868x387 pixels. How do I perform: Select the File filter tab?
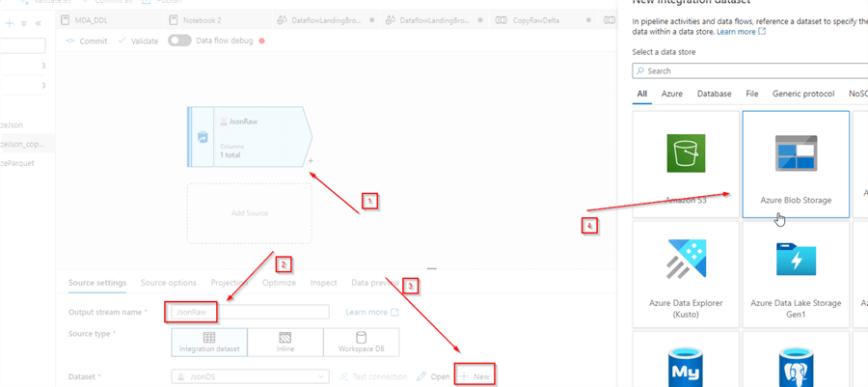click(751, 95)
